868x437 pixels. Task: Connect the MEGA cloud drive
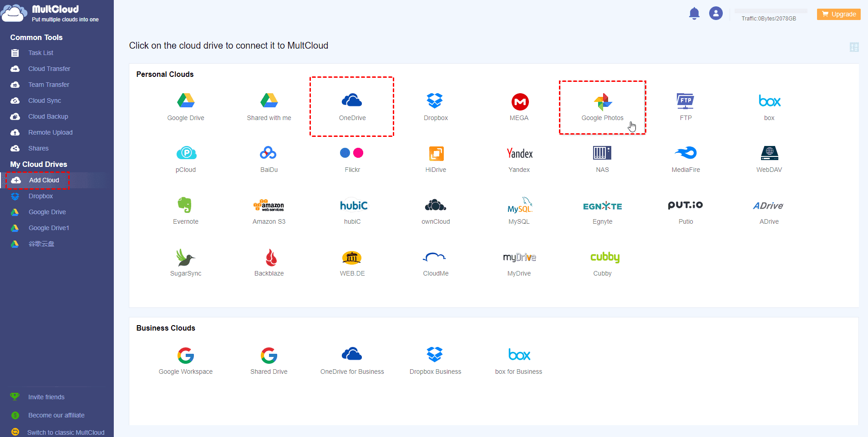519,107
